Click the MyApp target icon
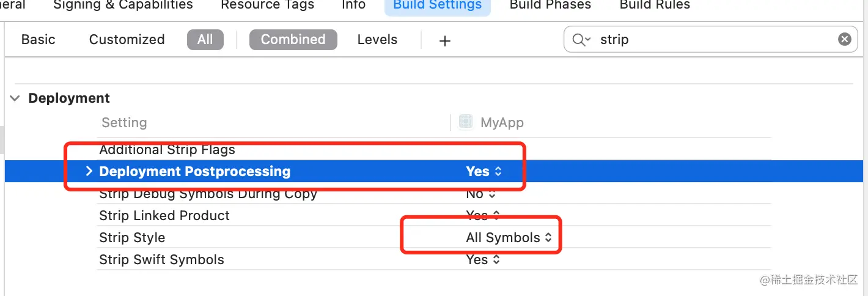This screenshot has width=868, height=296. click(466, 122)
